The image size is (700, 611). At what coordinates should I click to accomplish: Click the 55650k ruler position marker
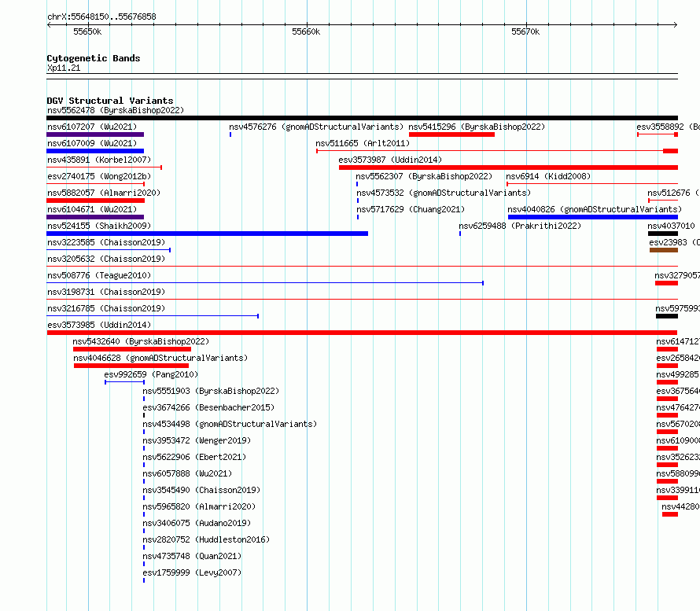click(x=87, y=31)
